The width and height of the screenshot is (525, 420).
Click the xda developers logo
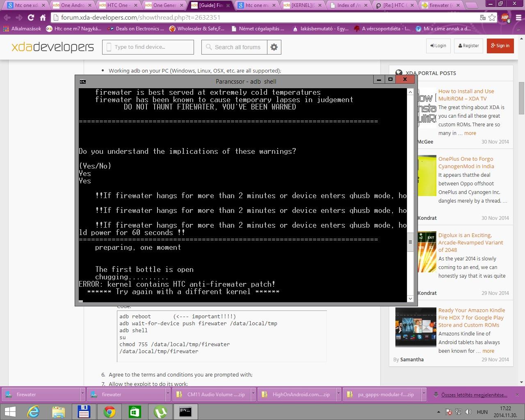coord(52,47)
